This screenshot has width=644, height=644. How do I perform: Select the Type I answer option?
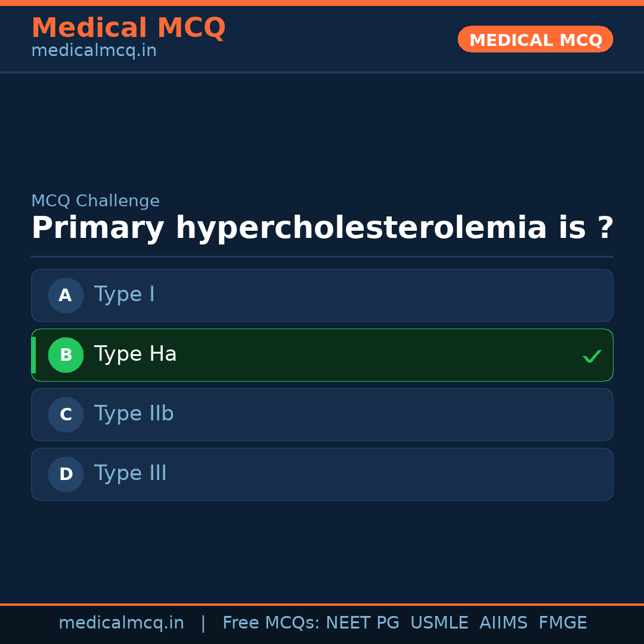[124, 295]
